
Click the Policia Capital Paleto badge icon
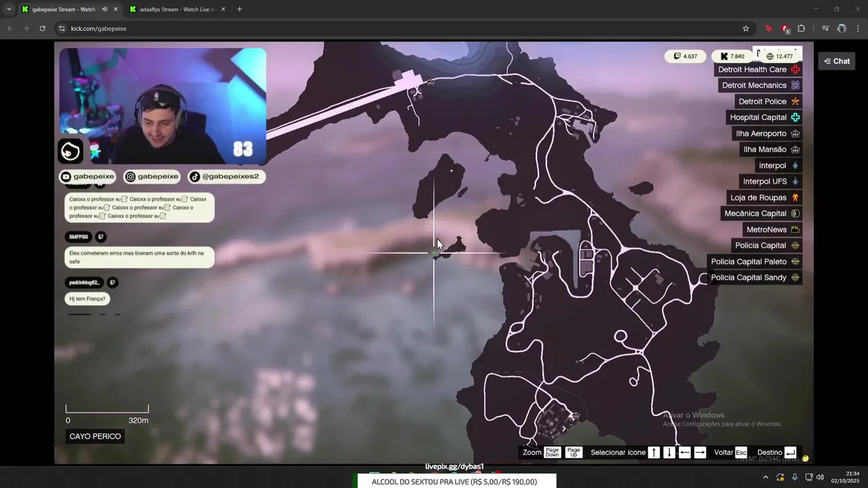pos(795,262)
